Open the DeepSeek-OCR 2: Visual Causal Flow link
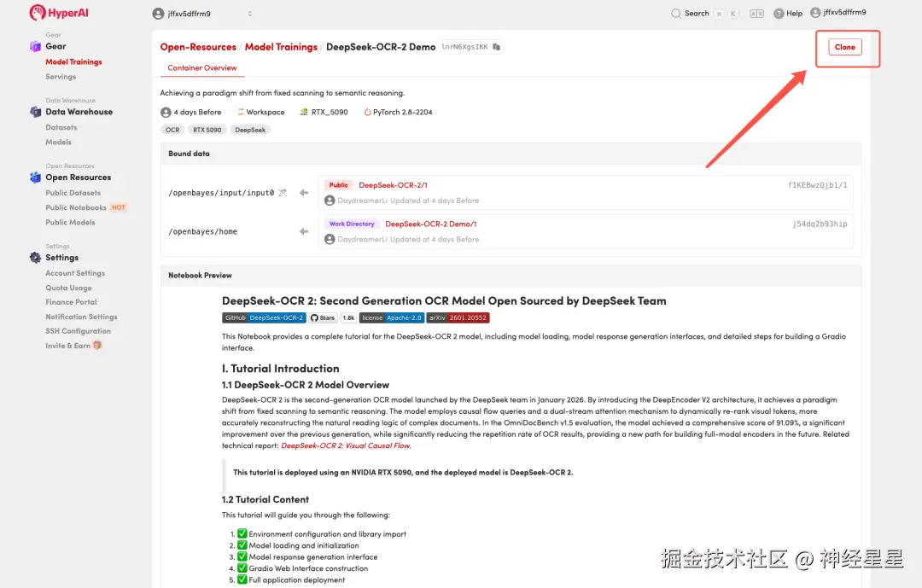This screenshot has height=588, width=922. click(x=346, y=445)
